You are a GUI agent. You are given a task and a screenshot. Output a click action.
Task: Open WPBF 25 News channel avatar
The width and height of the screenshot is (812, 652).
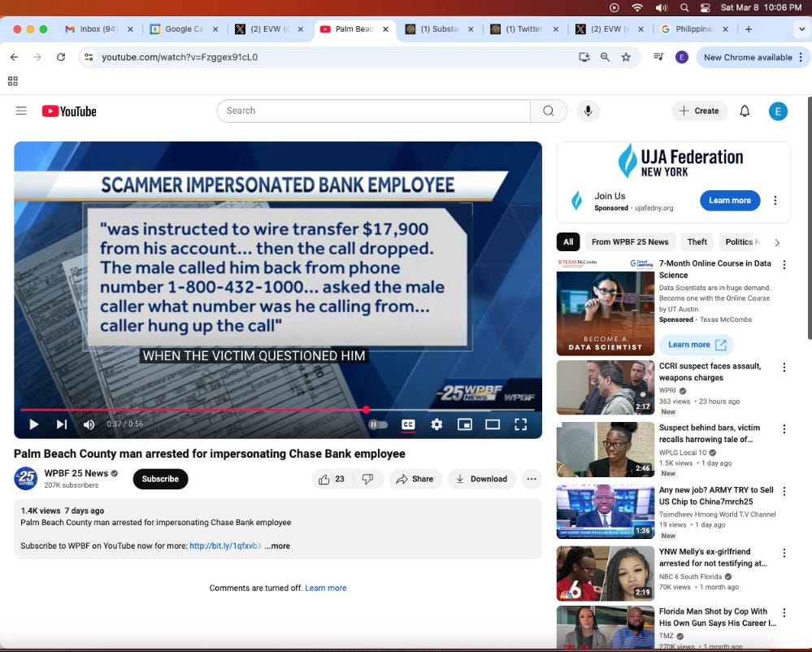coord(26,479)
